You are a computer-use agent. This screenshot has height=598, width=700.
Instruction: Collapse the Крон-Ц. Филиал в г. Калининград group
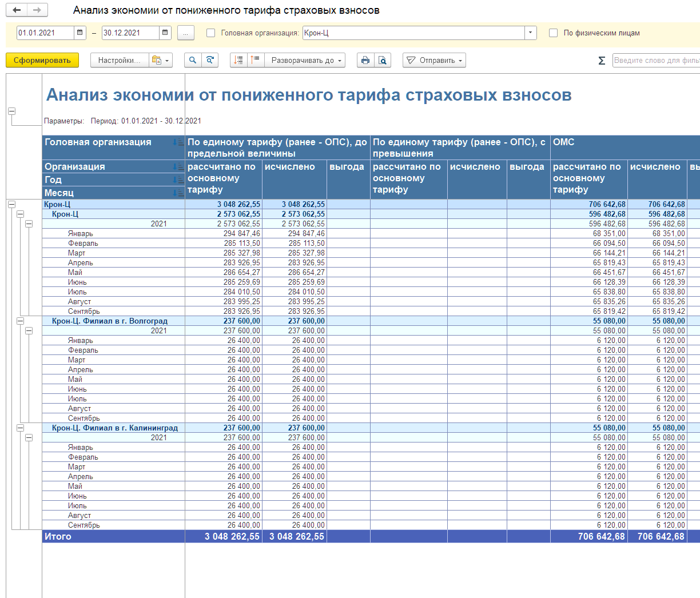pyautogui.click(x=21, y=428)
